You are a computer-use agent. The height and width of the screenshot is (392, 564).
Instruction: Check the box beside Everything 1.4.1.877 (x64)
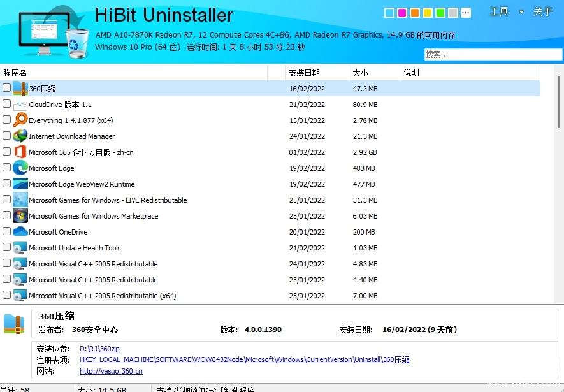point(6,119)
